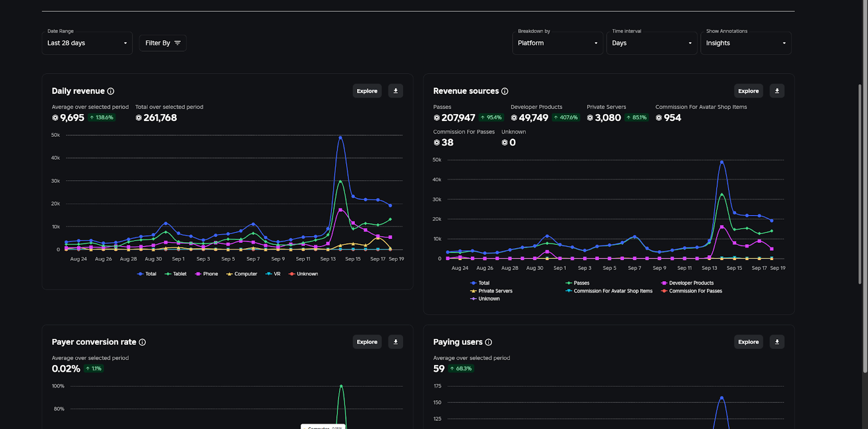The height and width of the screenshot is (429, 868).
Task: Toggle Developer Products series in Revenue sources legend
Action: (x=687, y=283)
